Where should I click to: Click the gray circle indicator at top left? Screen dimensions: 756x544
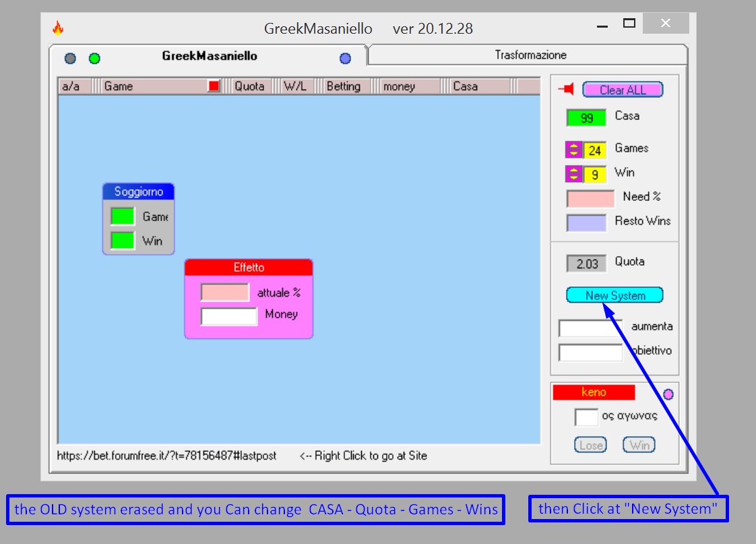70,59
